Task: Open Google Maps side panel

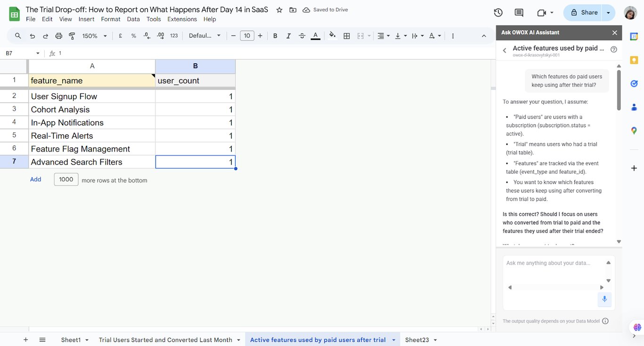Action: click(x=634, y=131)
